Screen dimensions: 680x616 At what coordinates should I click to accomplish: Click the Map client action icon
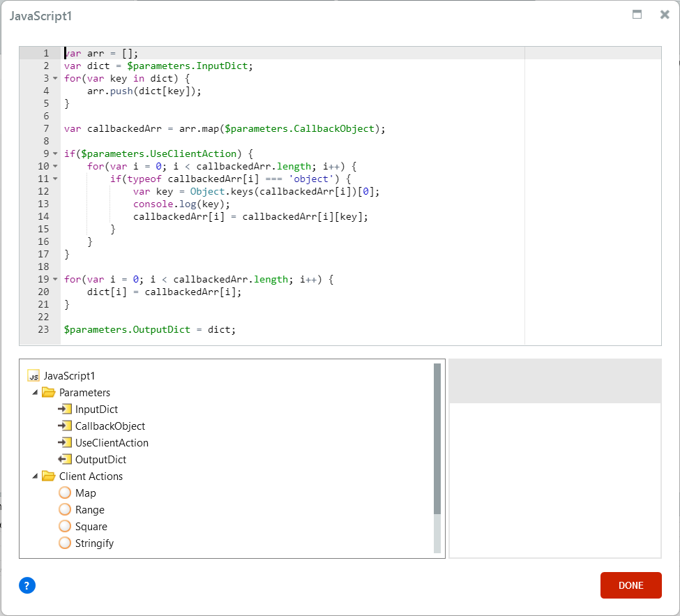tap(65, 493)
